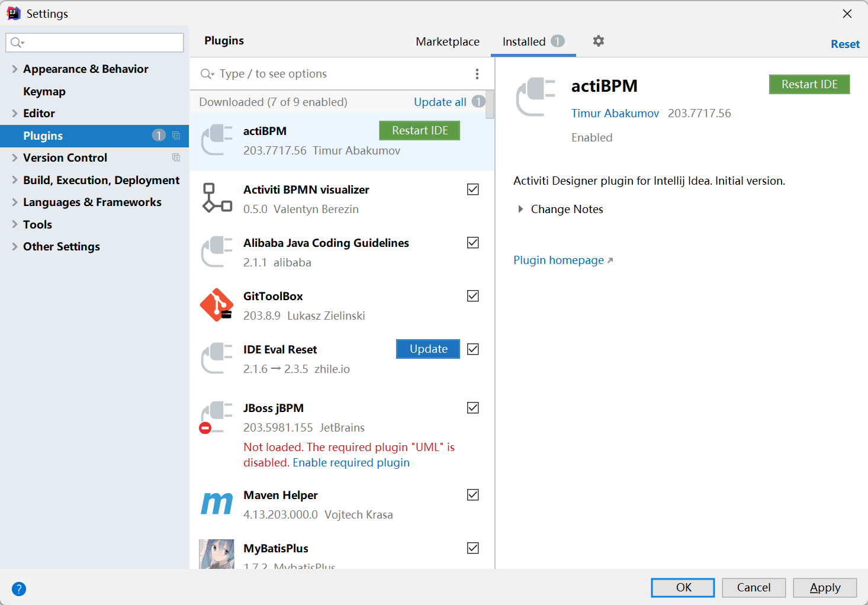Click the help question mark icon
868x605 pixels.
tap(19, 589)
